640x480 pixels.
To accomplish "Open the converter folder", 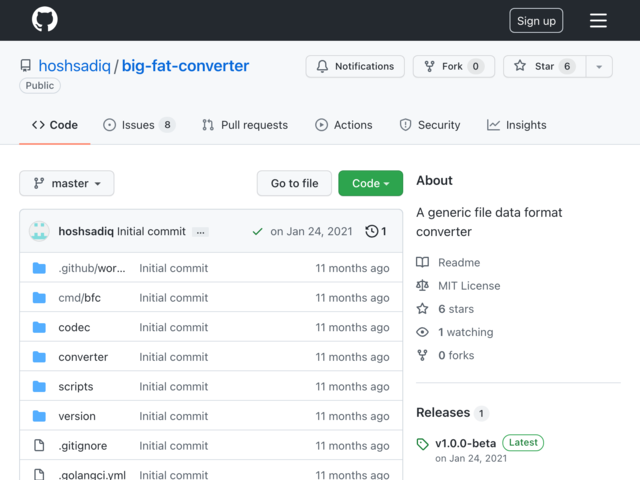I will (x=83, y=357).
